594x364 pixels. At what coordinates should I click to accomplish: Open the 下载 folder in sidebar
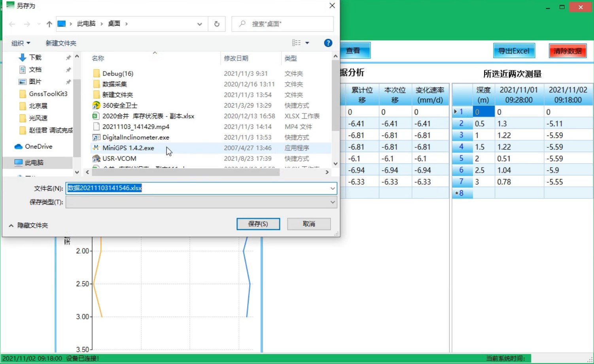[x=35, y=58]
